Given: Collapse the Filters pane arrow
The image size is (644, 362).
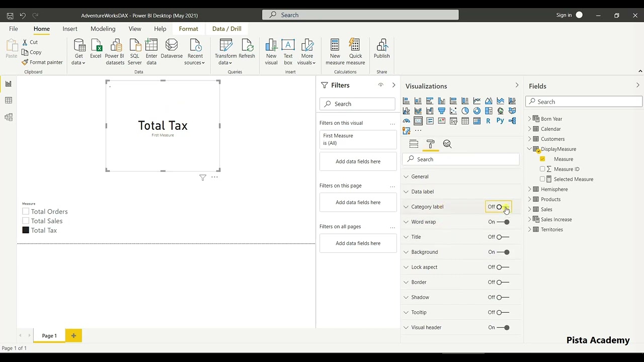Looking at the screenshot, I should coord(393,85).
